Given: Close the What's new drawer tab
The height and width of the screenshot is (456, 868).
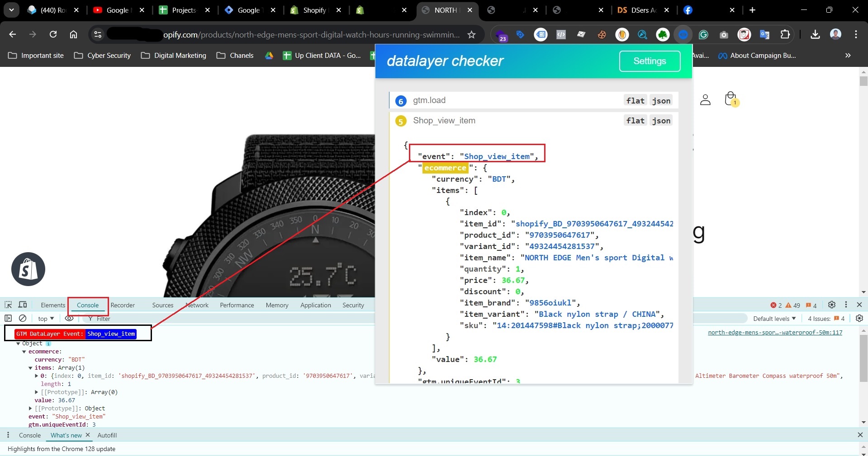Looking at the screenshot, I should coord(88,435).
